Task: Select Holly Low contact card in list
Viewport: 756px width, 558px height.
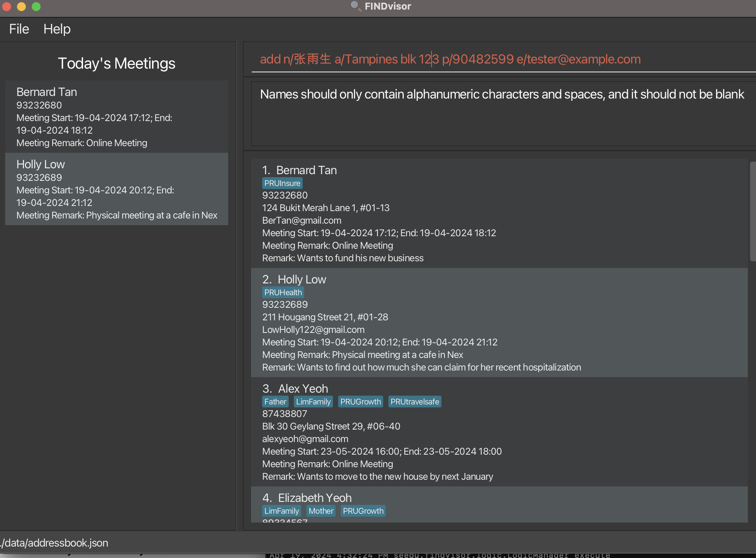Action: point(499,323)
